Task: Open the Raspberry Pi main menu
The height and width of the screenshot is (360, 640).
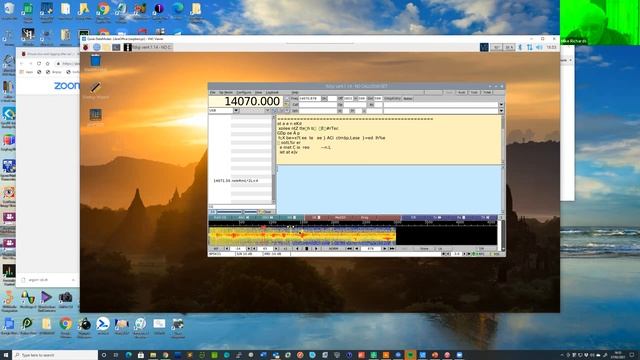Action: click(x=85, y=47)
